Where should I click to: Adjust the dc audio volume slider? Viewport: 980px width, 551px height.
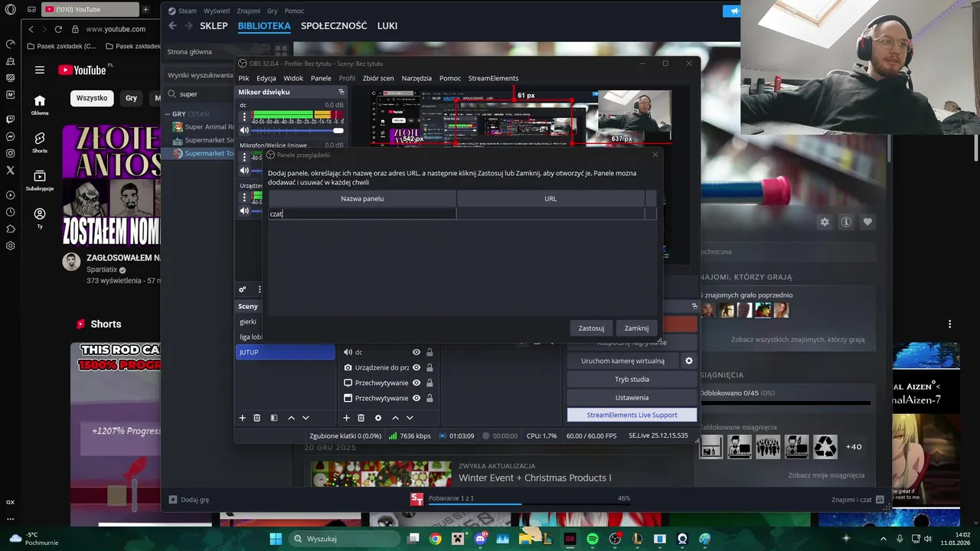298,130
